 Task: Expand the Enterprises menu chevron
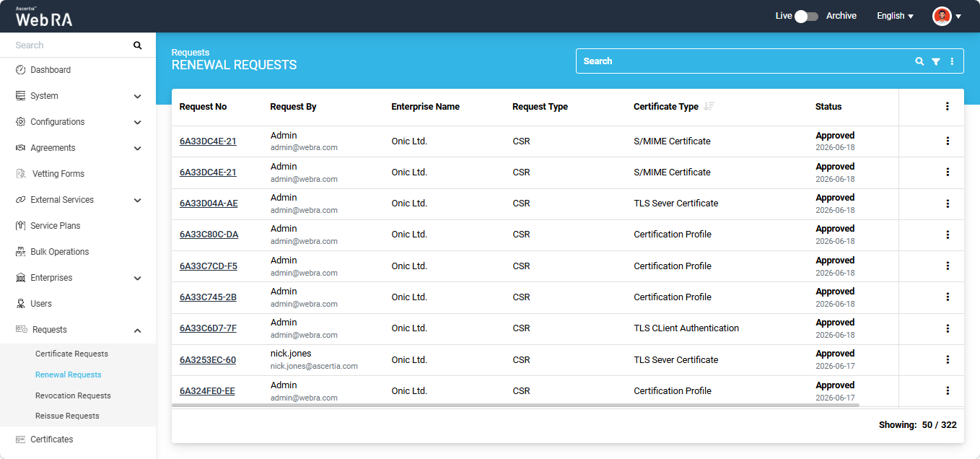pos(138,278)
